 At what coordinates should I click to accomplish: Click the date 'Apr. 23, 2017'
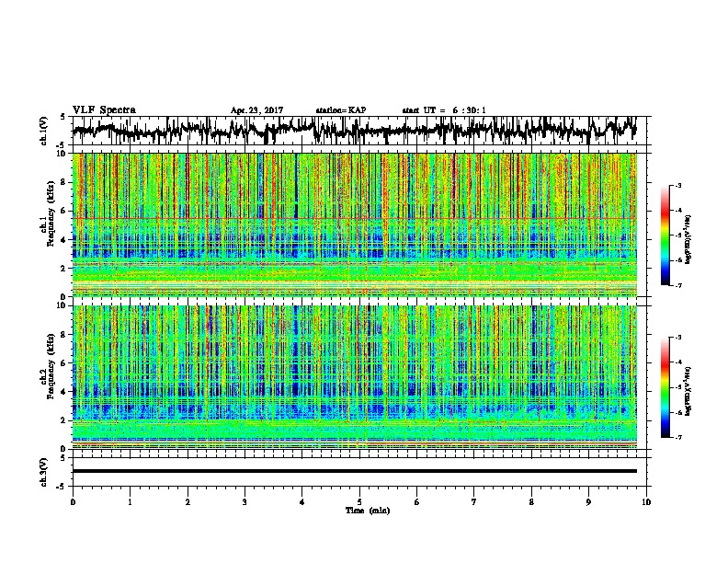pos(256,110)
